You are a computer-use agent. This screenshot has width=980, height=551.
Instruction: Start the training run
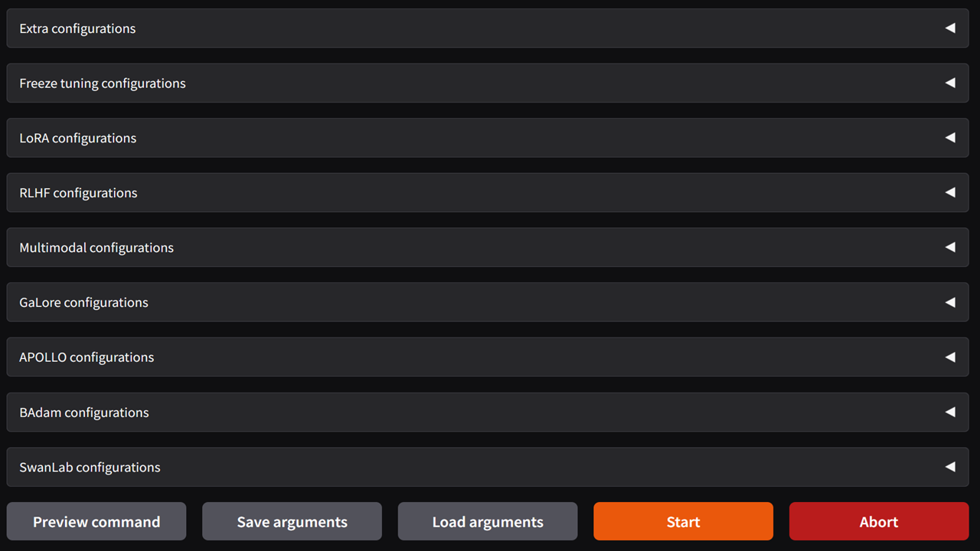coord(683,521)
